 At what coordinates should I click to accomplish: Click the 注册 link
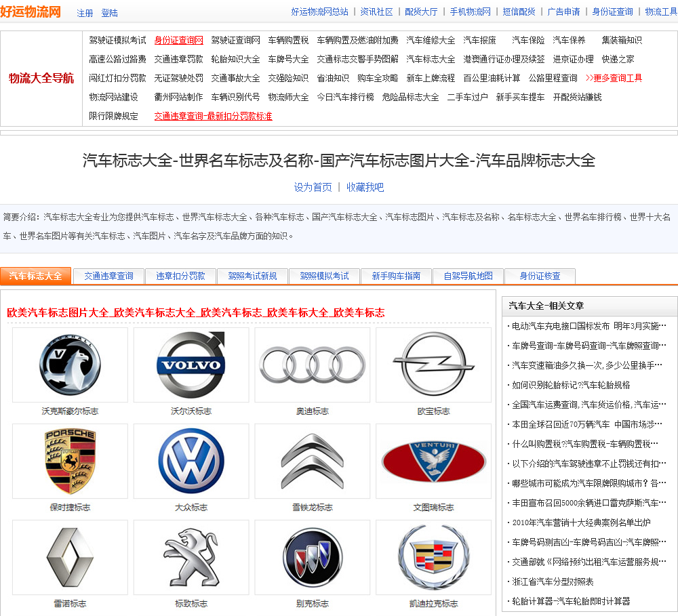coord(85,13)
